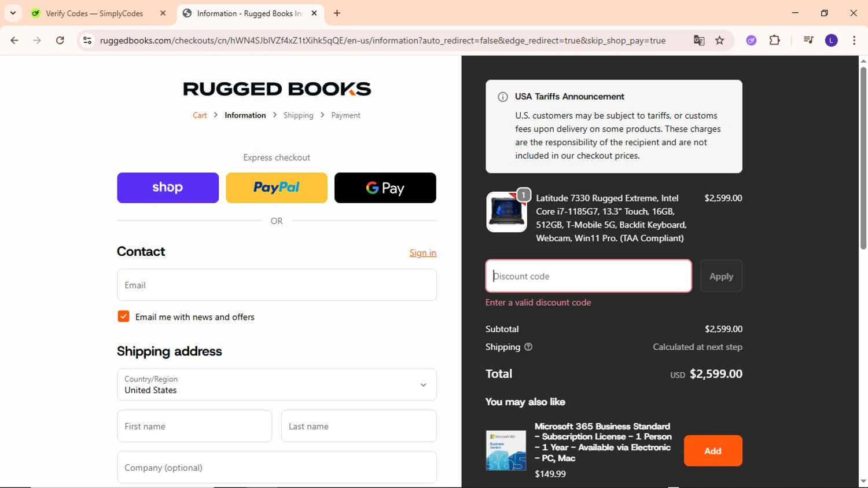
Task: Click the page vertical scrollbar thumb
Action: 863,158
